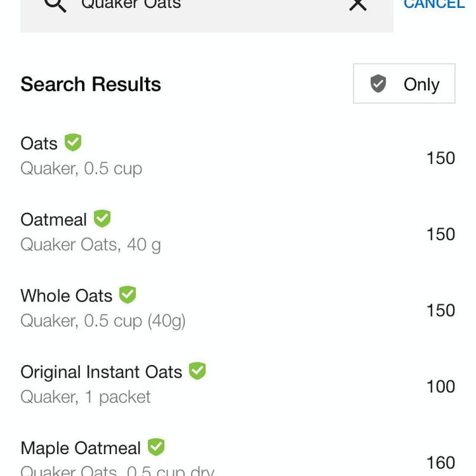The image size is (476, 476).
Task: Select the Oats Quaker 0.5 cup result
Action: pyautogui.click(x=198, y=156)
